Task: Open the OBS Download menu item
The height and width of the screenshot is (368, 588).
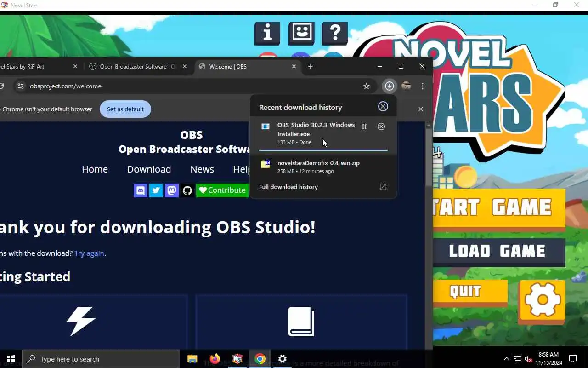Action: click(x=149, y=169)
